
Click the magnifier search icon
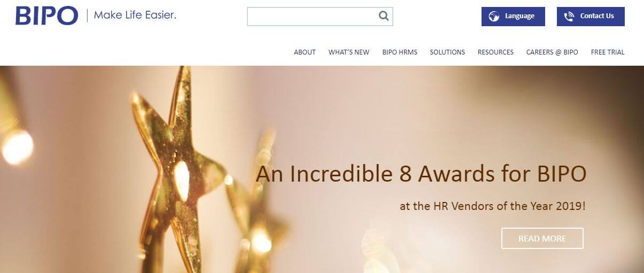coord(383,16)
